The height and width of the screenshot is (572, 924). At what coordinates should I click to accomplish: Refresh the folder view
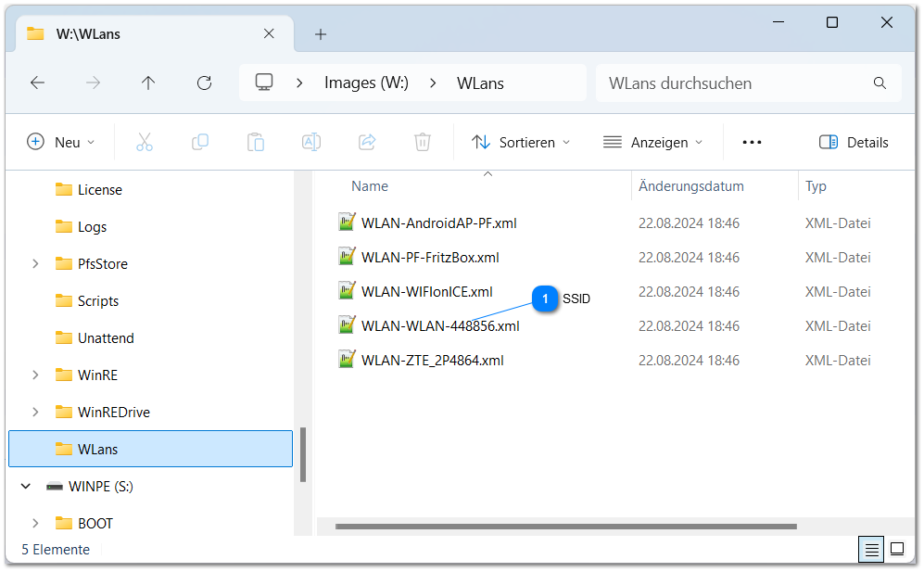204,83
